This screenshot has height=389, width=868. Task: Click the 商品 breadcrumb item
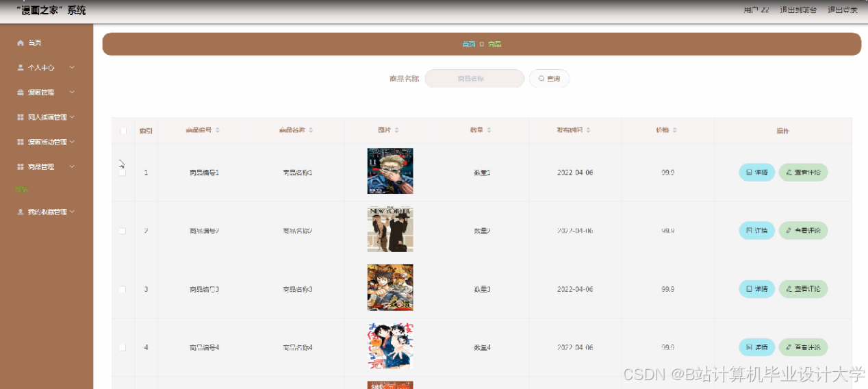[494, 44]
